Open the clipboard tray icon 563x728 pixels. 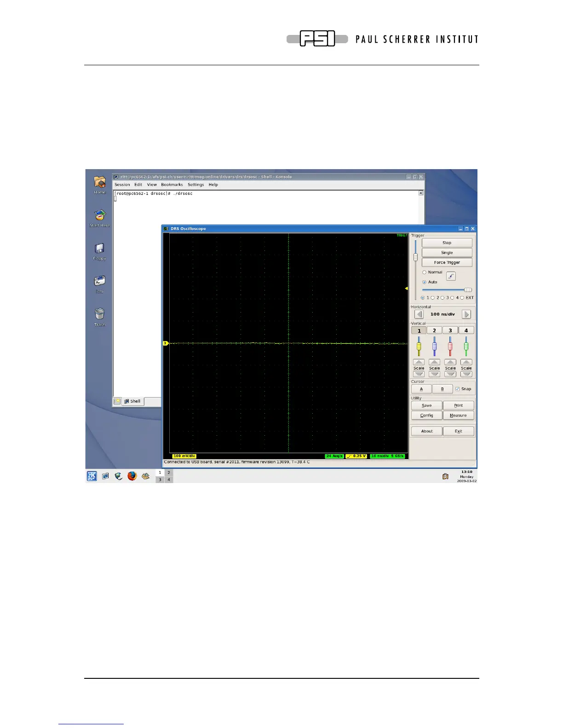(x=445, y=477)
